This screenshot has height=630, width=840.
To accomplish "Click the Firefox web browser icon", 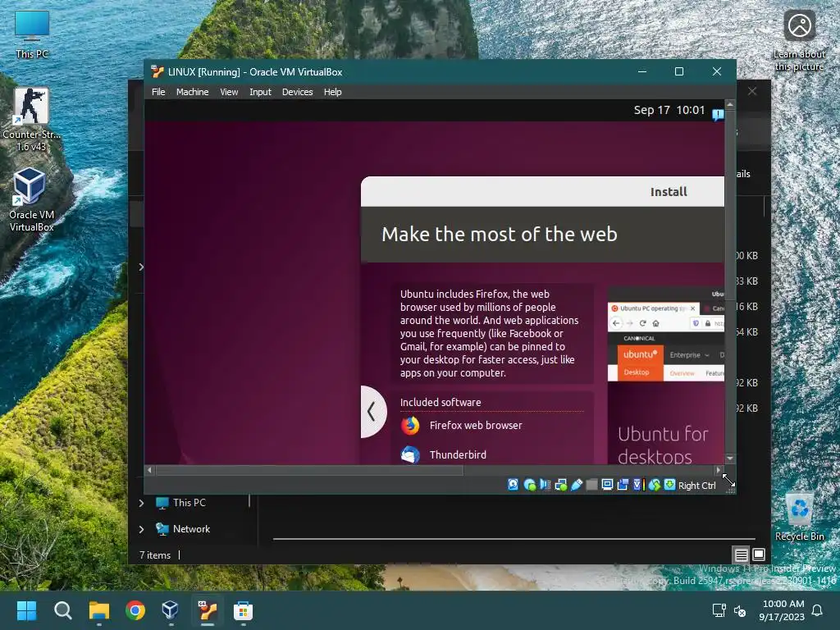I will click(410, 426).
